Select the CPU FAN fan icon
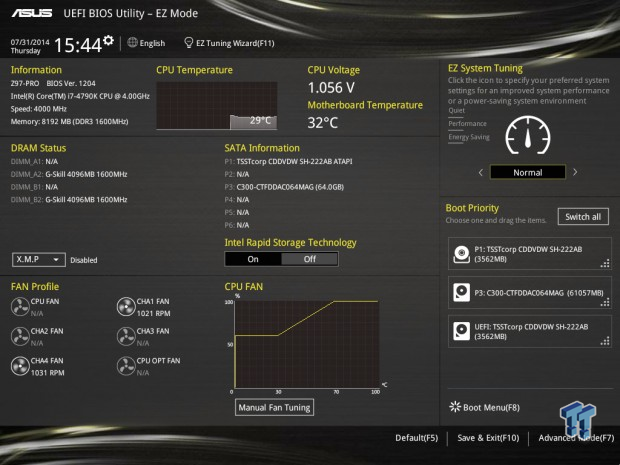 [x=20, y=307]
